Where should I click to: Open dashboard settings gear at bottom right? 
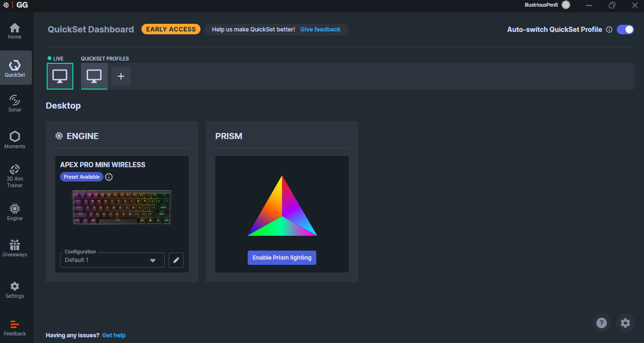(x=625, y=323)
